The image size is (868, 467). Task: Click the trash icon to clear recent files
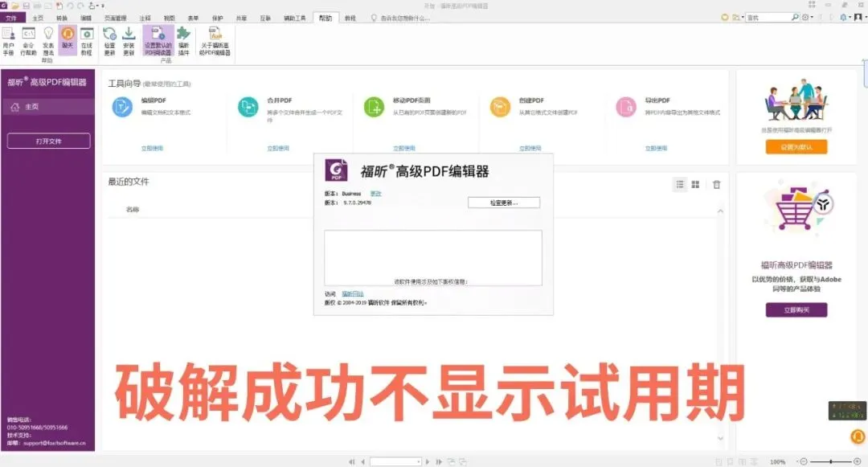[x=716, y=184]
